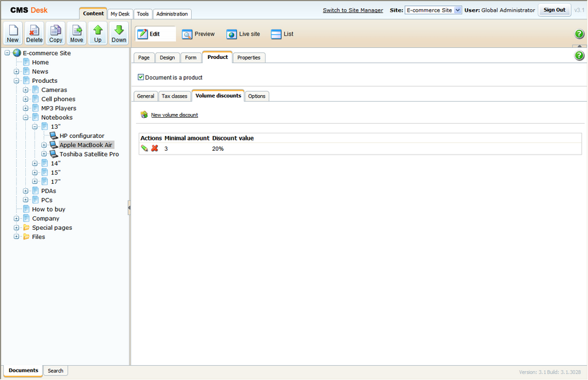Collapse the Notebooks tree node
588x380 pixels.
[x=26, y=118]
